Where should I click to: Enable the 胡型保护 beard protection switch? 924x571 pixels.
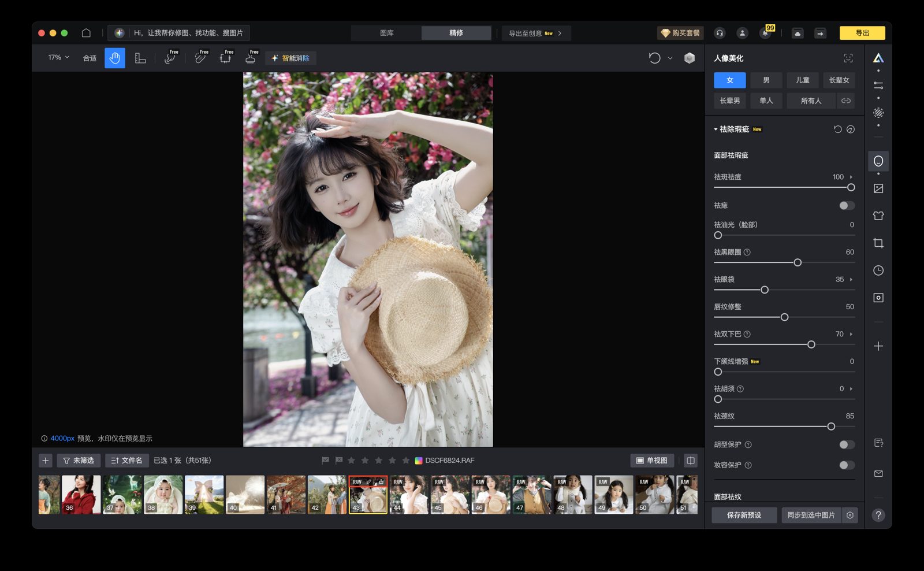click(x=847, y=444)
